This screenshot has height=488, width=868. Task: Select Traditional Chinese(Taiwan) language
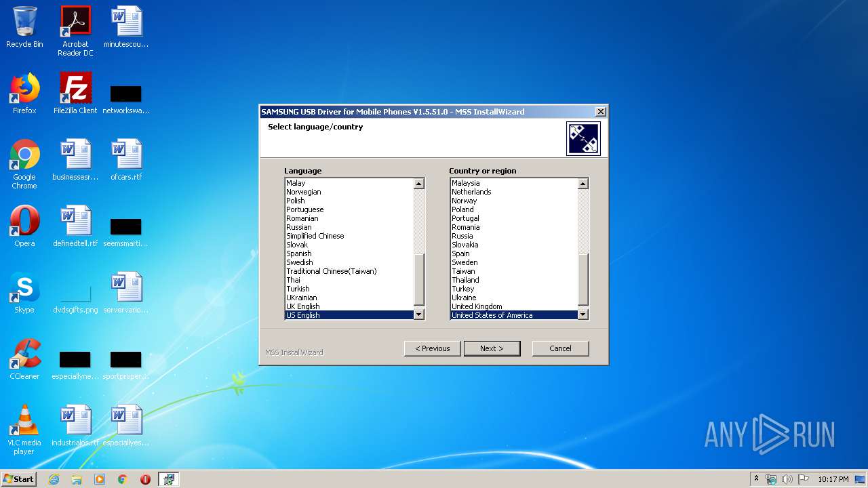tap(349, 271)
